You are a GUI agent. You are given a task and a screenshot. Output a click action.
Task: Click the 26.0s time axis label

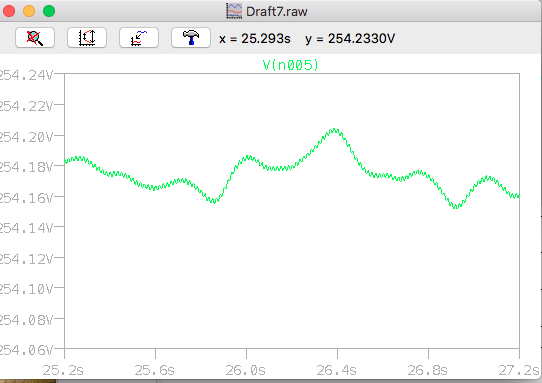click(245, 371)
